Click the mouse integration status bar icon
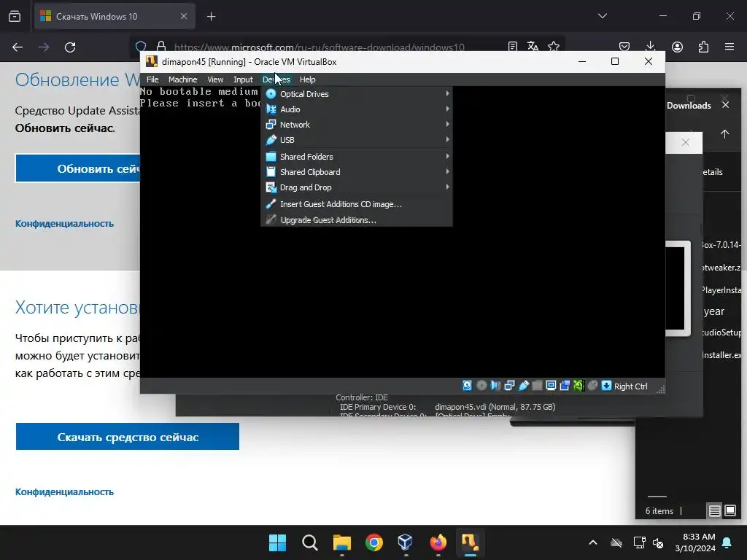747x560 pixels. tap(592, 386)
